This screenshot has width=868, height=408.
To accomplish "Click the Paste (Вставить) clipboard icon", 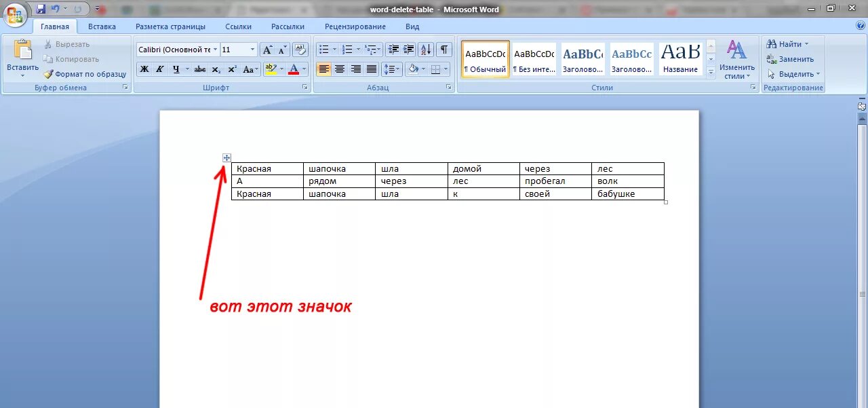I will tap(22, 50).
